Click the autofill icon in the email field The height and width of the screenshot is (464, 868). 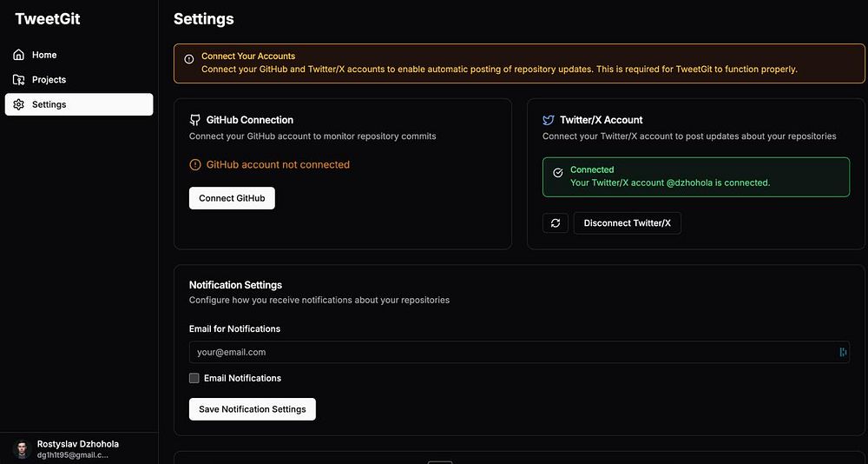pos(842,352)
